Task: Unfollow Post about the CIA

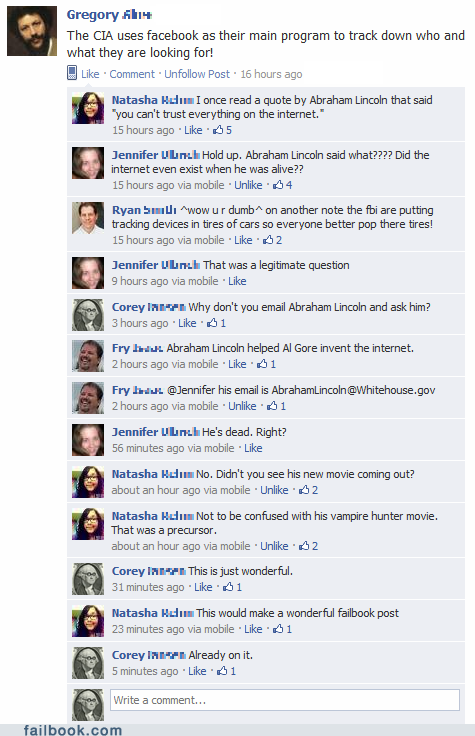Action: point(197,74)
